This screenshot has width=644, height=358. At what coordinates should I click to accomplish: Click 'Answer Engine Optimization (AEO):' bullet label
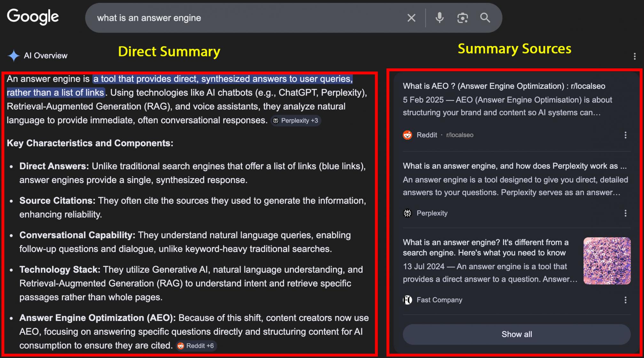coord(98,318)
